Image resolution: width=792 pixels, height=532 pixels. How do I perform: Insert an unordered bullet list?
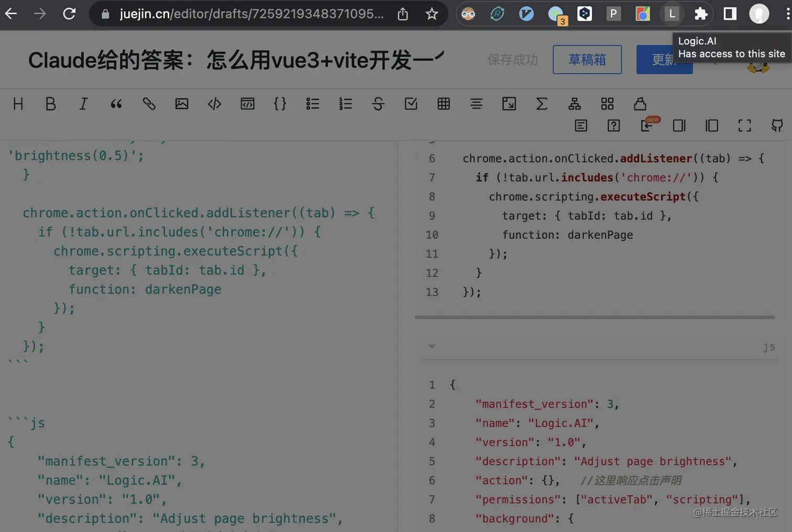(313, 104)
